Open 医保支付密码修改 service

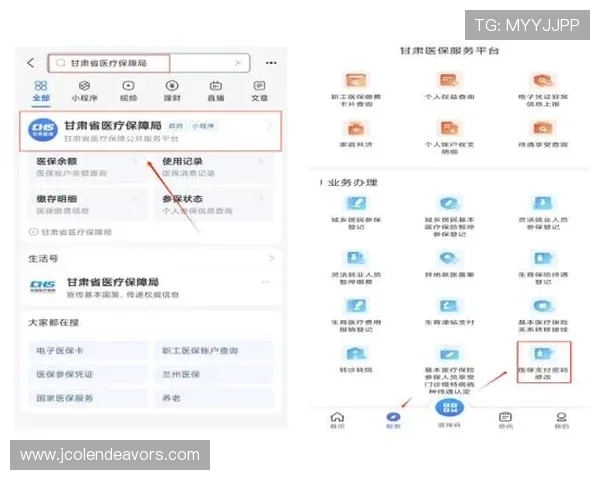pos(544,362)
